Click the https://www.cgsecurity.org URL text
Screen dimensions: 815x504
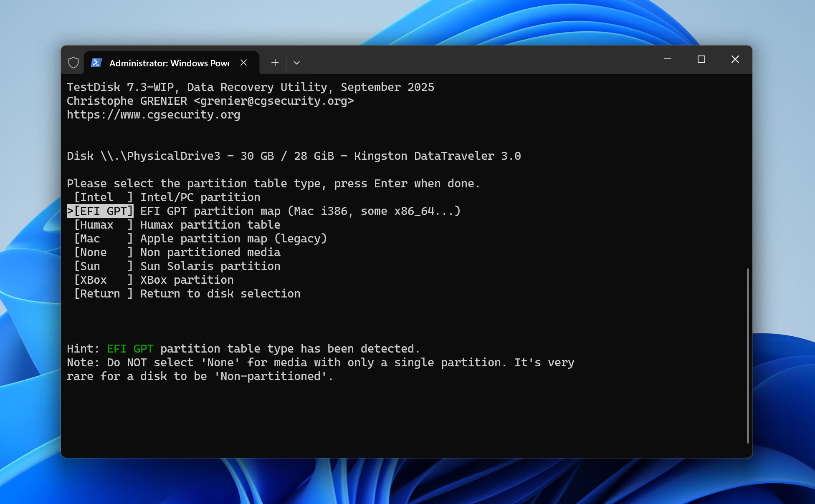154,115
